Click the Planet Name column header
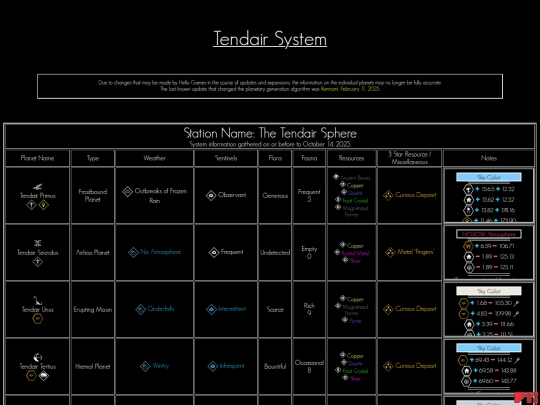540x405 pixels. [x=38, y=158]
